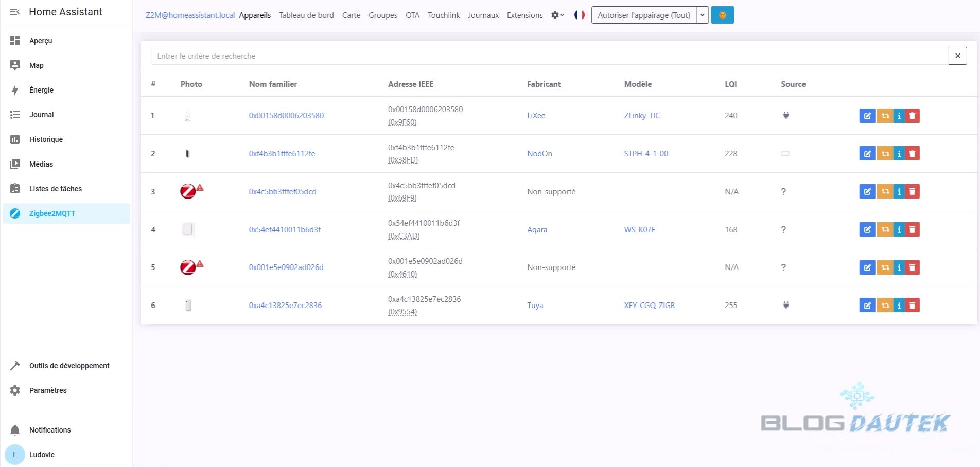Sort by Modèle column header
Image resolution: width=980 pixels, height=467 pixels.
click(638, 84)
